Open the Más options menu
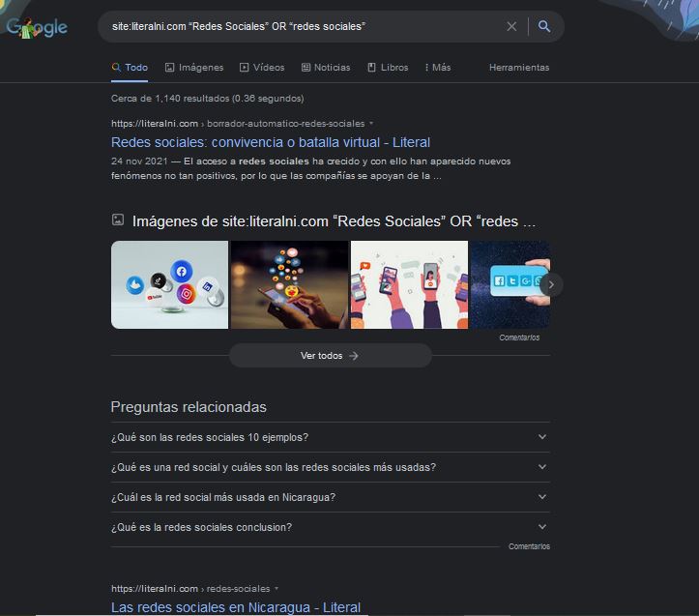 point(437,68)
